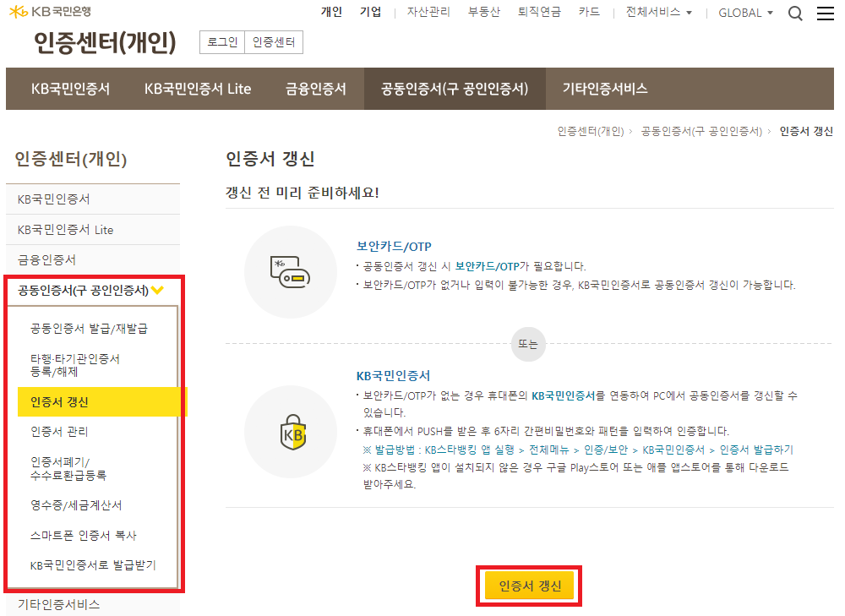Select 개인 in the top menu

click(x=331, y=12)
